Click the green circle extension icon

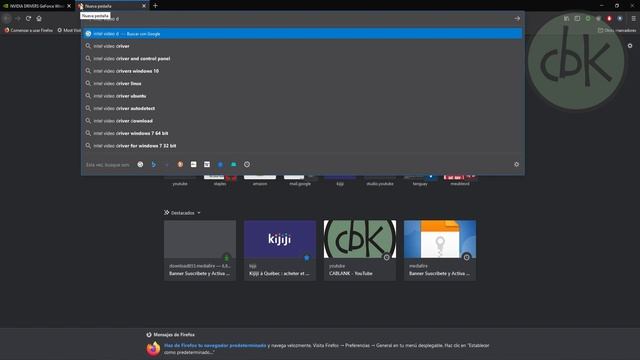[x=588, y=18]
